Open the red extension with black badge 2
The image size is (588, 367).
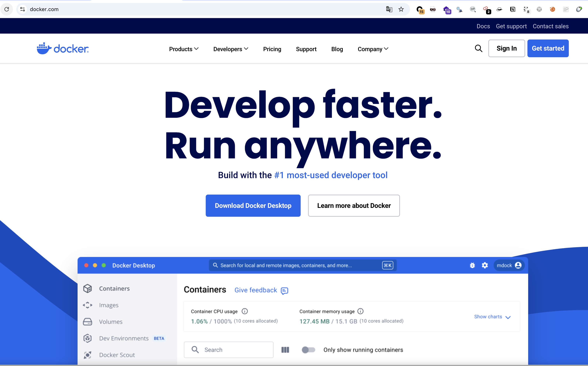487,10
